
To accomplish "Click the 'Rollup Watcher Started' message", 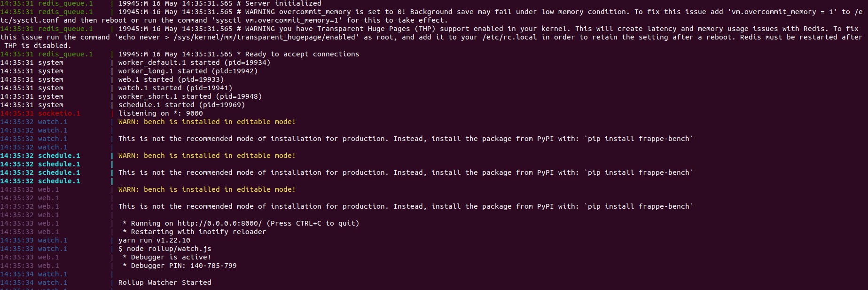I will (164, 282).
